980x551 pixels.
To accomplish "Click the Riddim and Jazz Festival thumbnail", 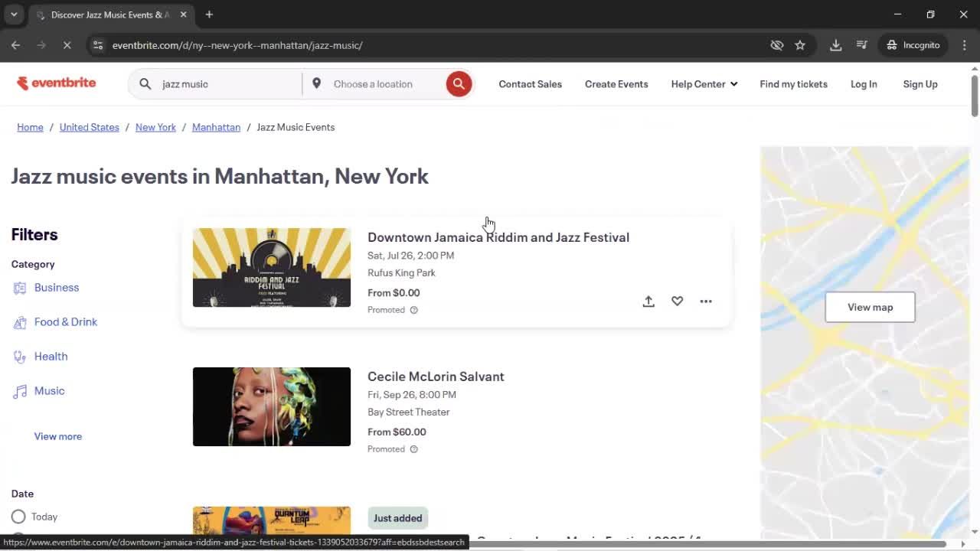I will coord(272,268).
